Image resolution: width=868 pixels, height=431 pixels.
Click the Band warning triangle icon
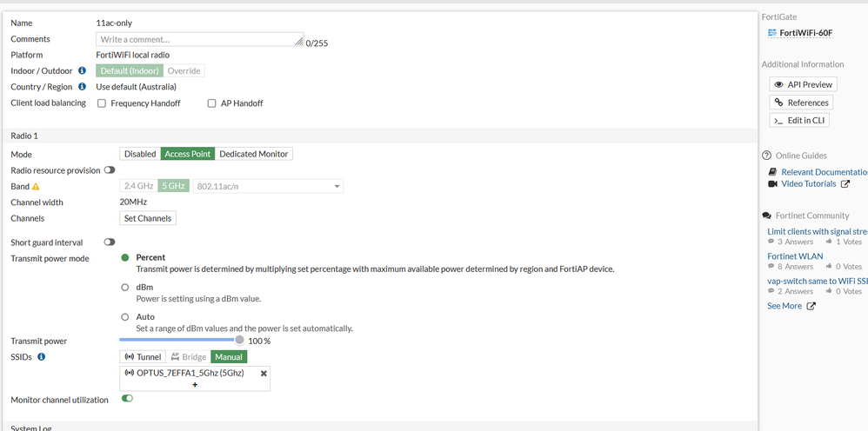36,187
